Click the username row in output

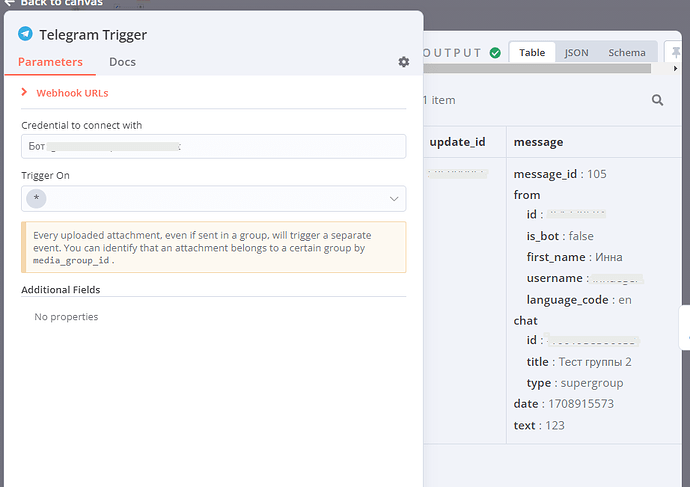[x=585, y=278]
